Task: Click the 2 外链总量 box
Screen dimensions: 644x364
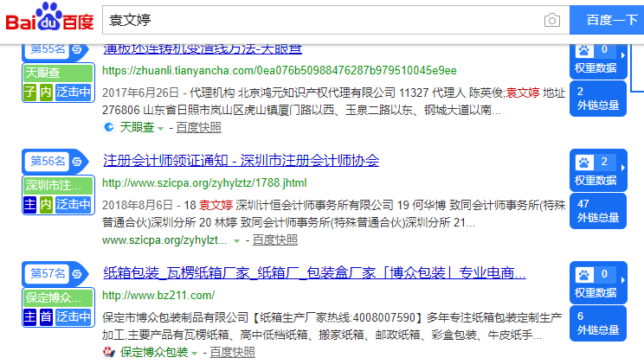Action: click(598, 99)
